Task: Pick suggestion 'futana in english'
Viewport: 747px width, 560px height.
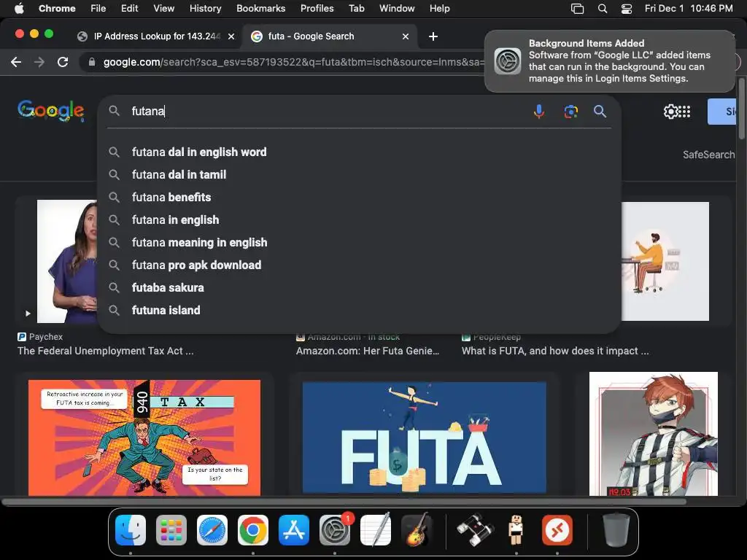Action: point(359,220)
